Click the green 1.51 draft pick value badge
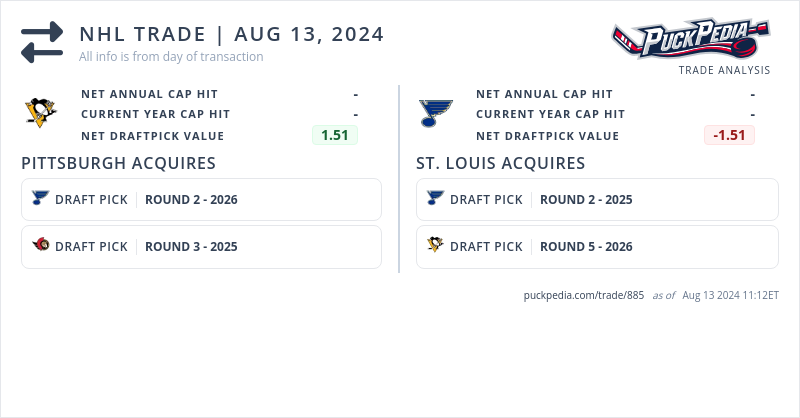The image size is (800, 418). tap(334, 135)
